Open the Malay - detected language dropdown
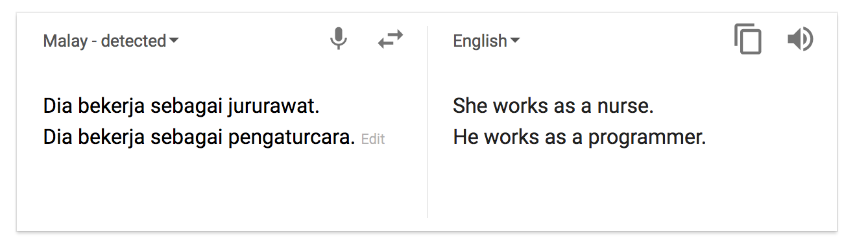The width and height of the screenshot is (868, 240). click(x=111, y=41)
